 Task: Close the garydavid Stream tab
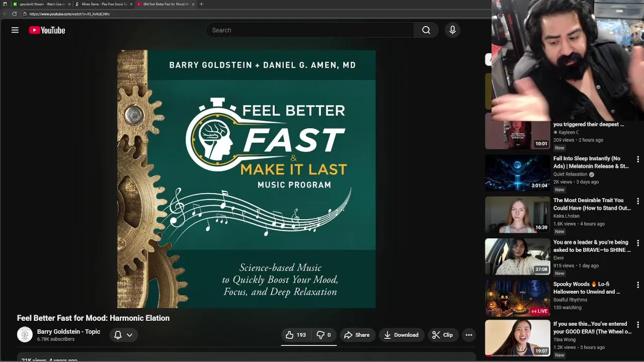(69, 4)
